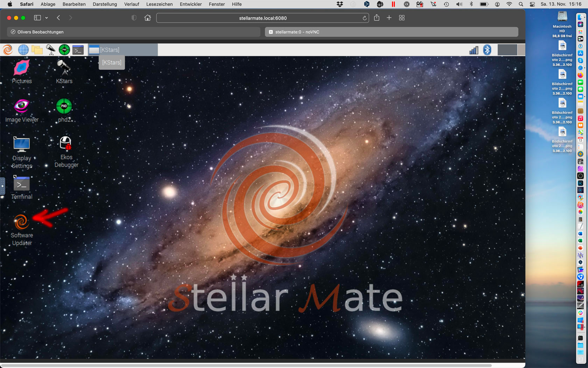Screen dimensions: 588x368
Task: Open the Safari menu
Action: pyautogui.click(x=27, y=4)
